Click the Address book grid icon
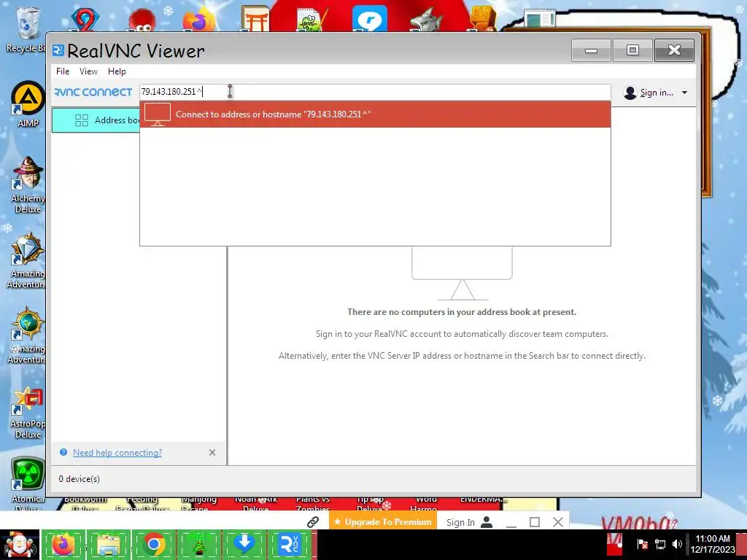Image resolution: width=747 pixels, height=560 pixels. click(x=82, y=120)
